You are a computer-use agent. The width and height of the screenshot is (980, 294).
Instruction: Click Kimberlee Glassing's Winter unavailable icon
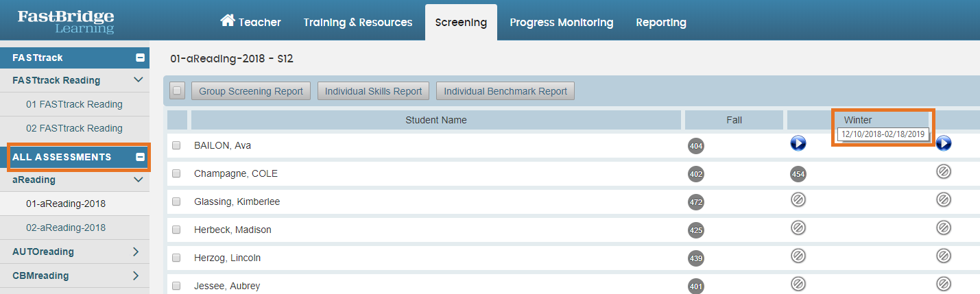tap(798, 199)
